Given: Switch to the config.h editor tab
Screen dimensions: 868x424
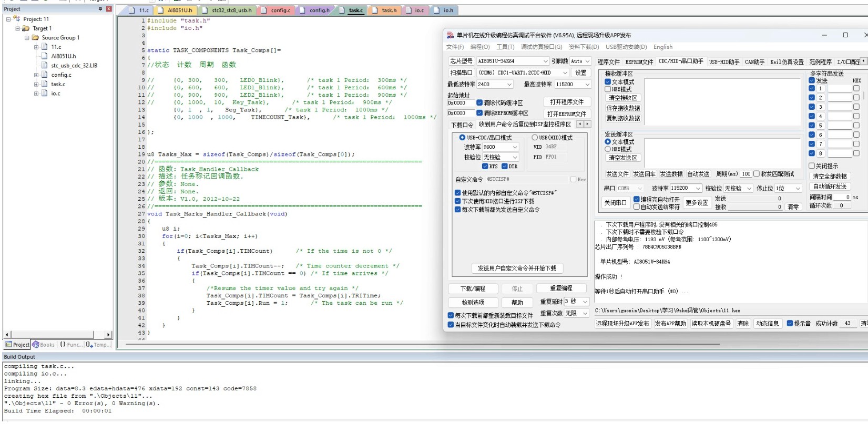Looking at the screenshot, I should 319,11.
